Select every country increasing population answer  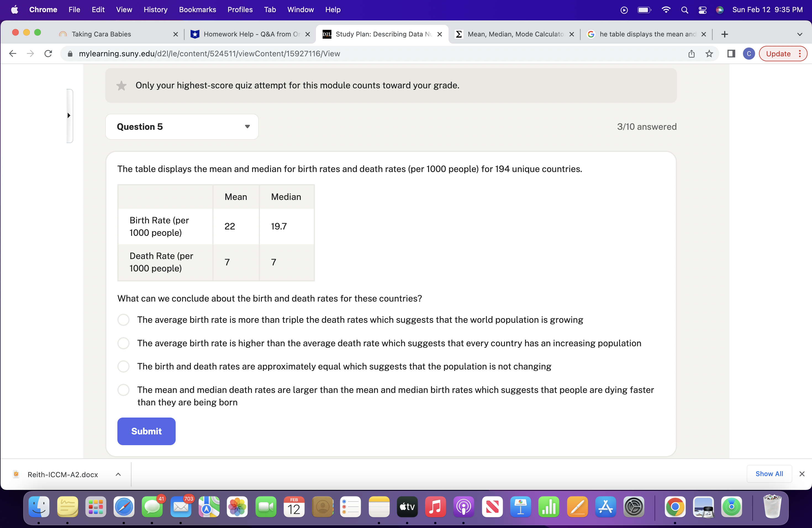pos(123,343)
